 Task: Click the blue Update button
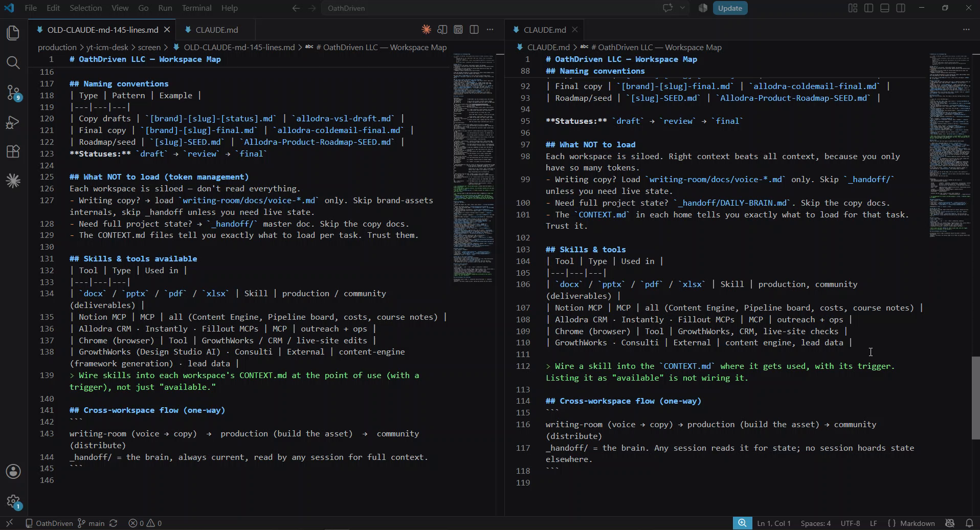pyautogui.click(x=730, y=8)
